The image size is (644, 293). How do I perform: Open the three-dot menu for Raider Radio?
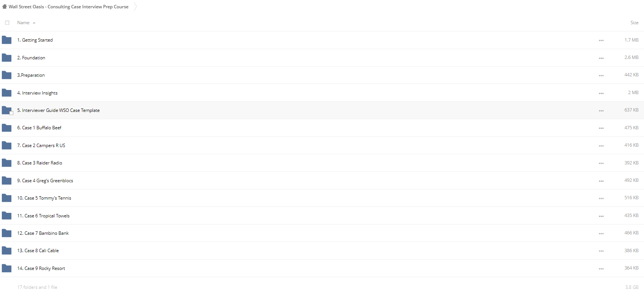click(x=601, y=163)
